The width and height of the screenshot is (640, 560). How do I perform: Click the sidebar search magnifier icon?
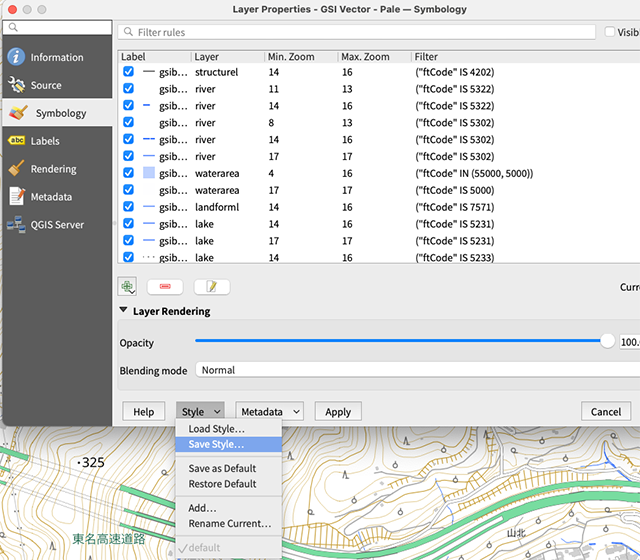(13, 27)
